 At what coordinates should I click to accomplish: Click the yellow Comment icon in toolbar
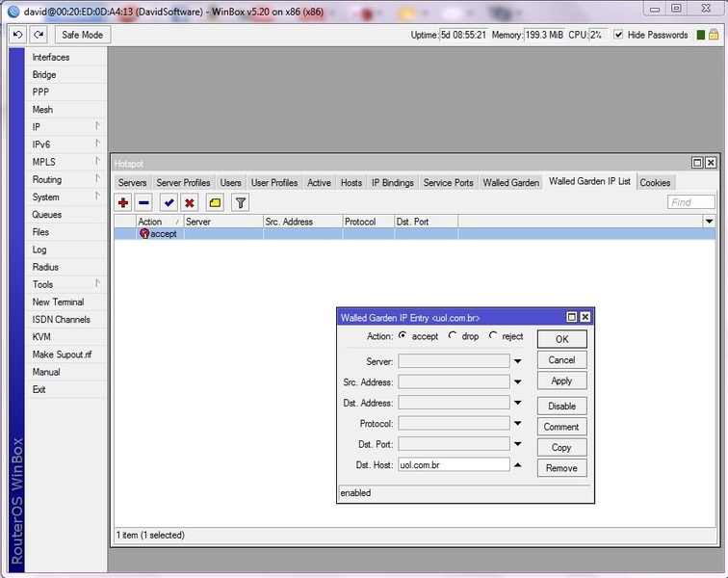tap(215, 202)
